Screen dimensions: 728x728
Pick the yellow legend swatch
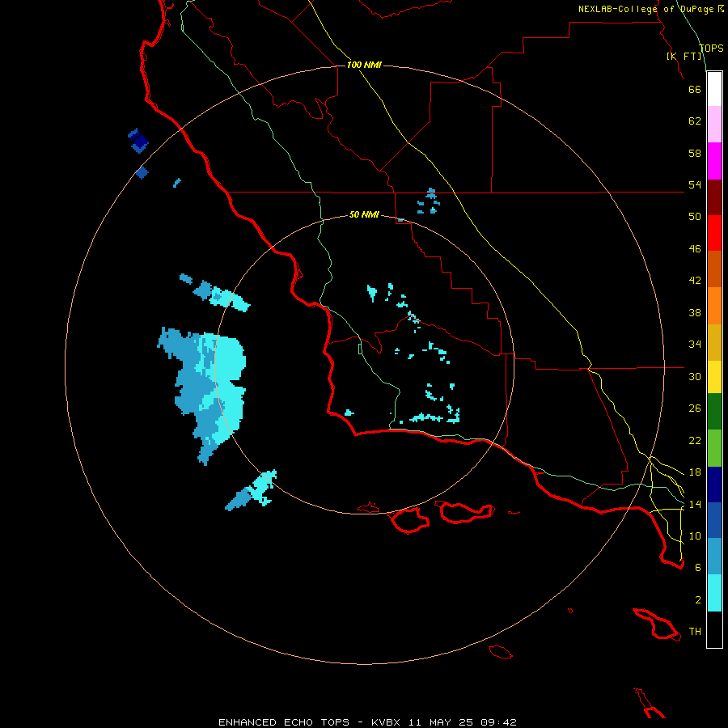coord(714,377)
